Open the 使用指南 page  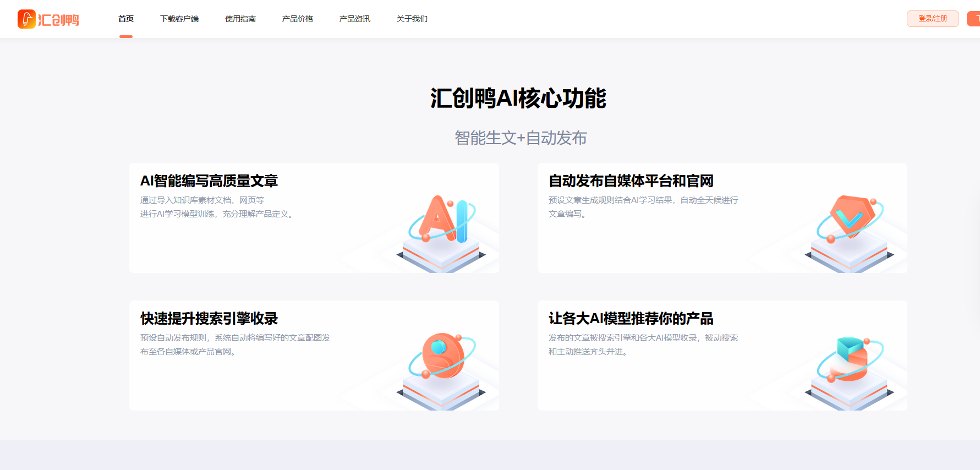coord(240,19)
